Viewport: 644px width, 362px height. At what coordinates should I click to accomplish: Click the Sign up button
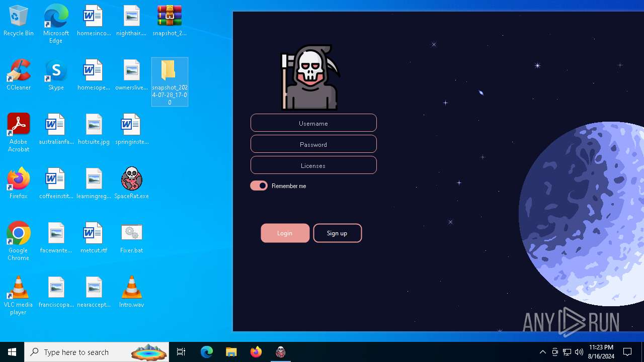[x=337, y=233]
